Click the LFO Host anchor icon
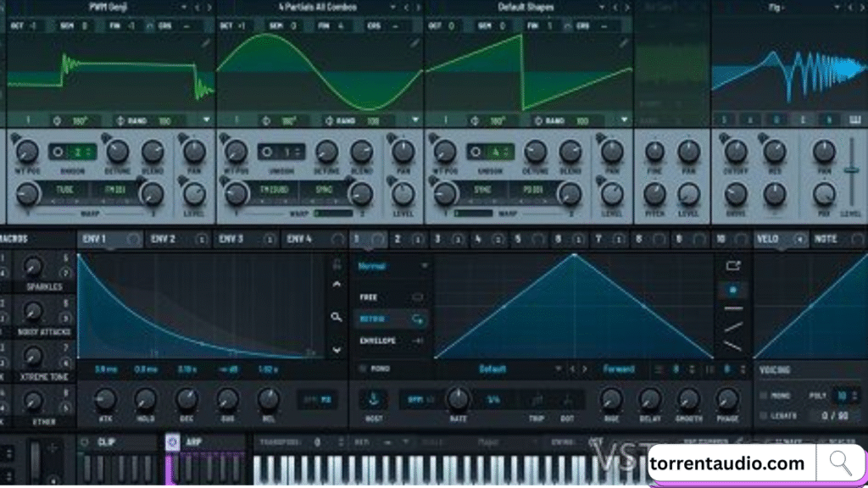Image resolution: width=868 pixels, height=488 pixels. pos(373,397)
